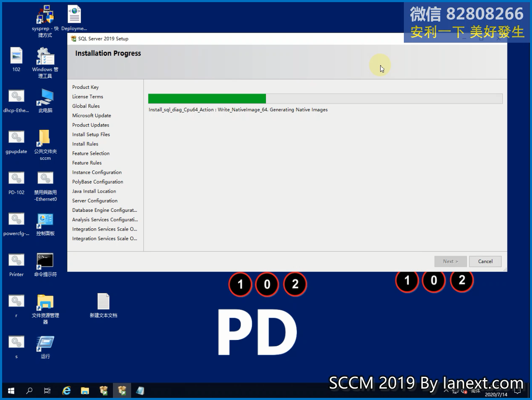Launch Internet Explorer from the taskbar
This screenshot has width=532, height=400.
(66, 391)
